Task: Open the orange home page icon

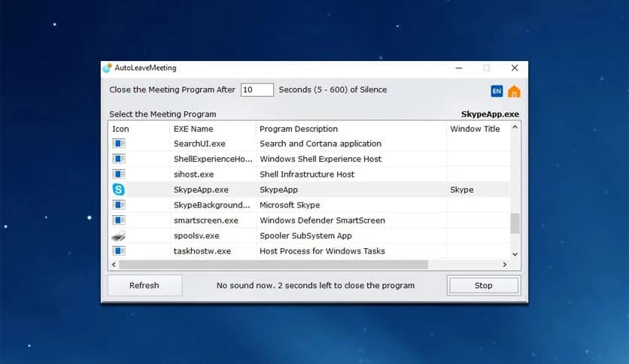Action: [x=514, y=92]
